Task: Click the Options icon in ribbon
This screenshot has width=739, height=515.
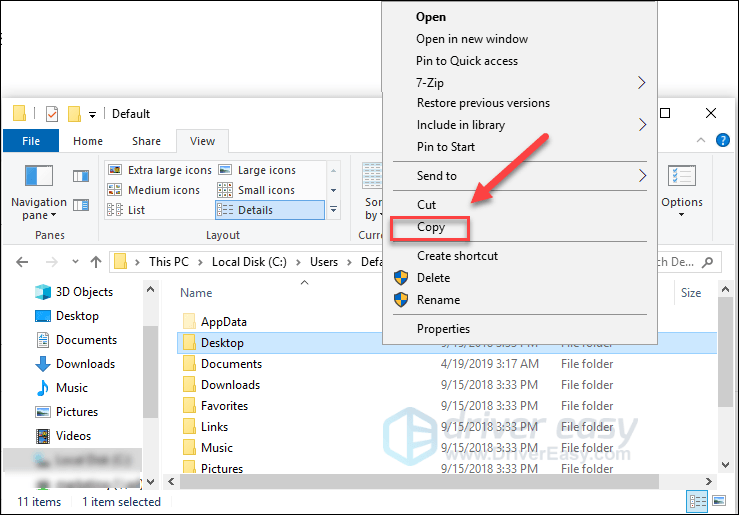Action: pyautogui.click(x=682, y=187)
